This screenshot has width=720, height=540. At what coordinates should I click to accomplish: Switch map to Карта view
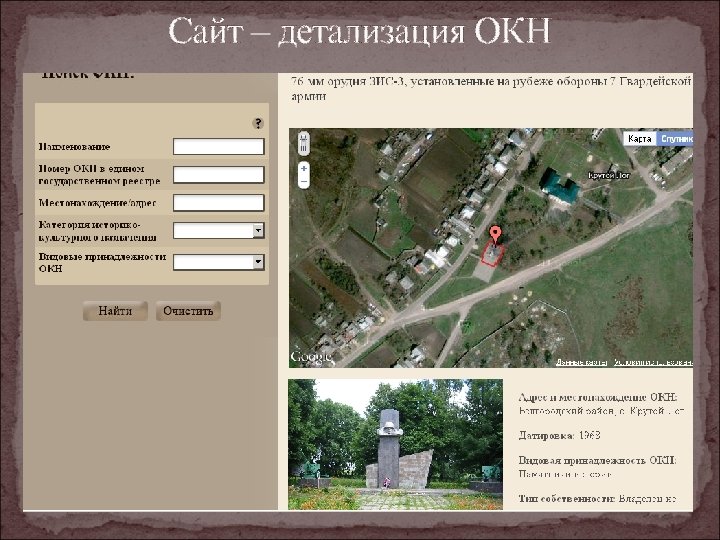640,139
